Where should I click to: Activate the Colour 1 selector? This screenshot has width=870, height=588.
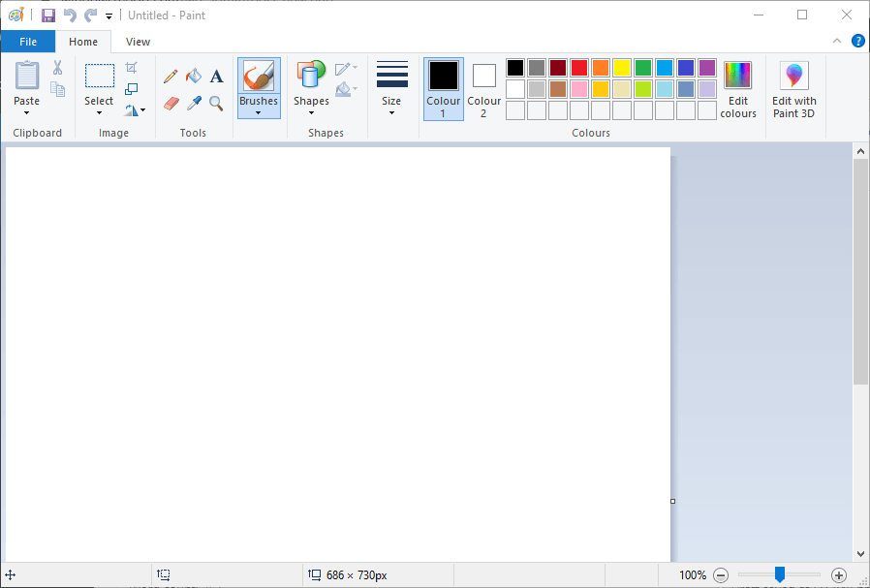tap(444, 88)
